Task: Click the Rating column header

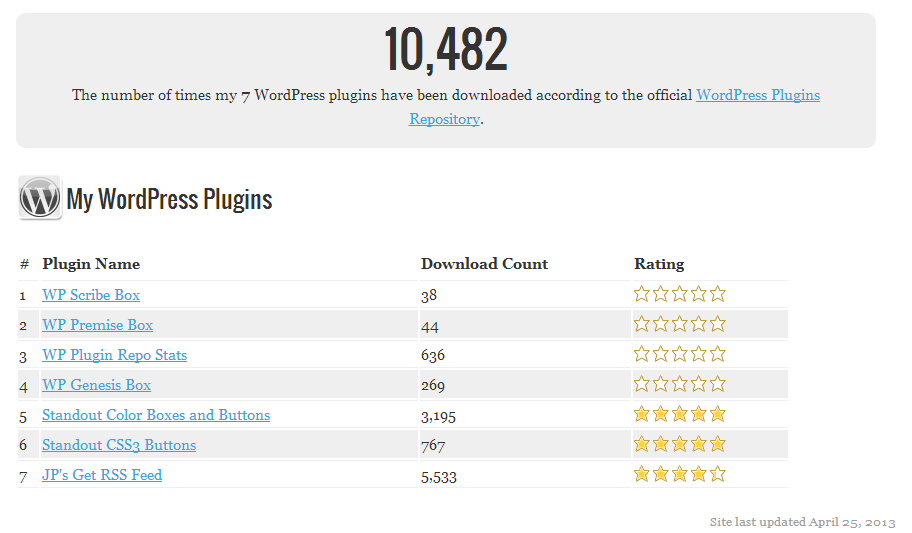Action: (x=659, y=264)
